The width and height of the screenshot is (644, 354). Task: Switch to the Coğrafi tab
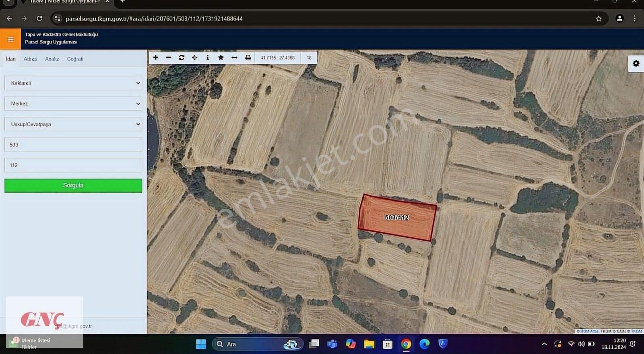75,59
